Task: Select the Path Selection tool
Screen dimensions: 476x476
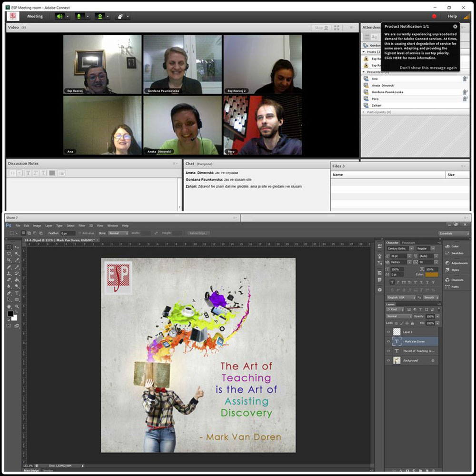Action: point(9,300)
